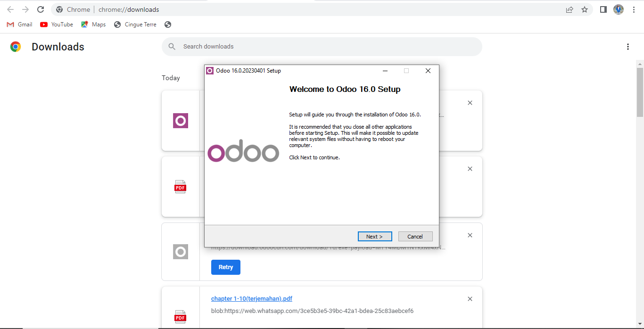The image size is (644, 329).
Task: Click the magnifier icon in search box
Action: [x=173, y=47]
